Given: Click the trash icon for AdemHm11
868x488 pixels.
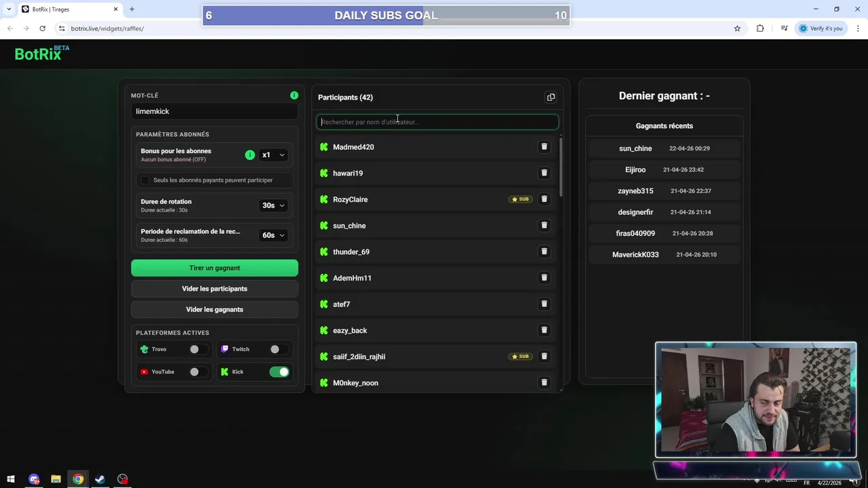Looking at the screenshot, I should (x=544, y=278).
